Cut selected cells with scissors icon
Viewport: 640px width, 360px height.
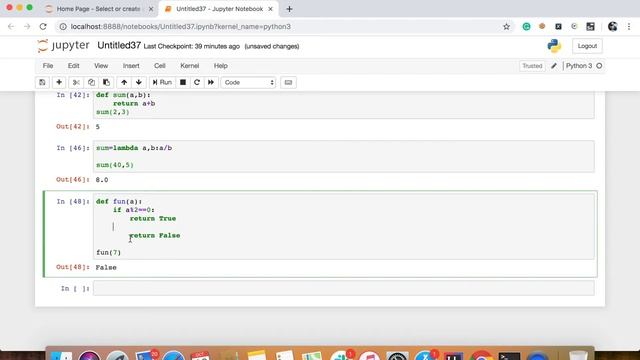(x=76, y=82)
